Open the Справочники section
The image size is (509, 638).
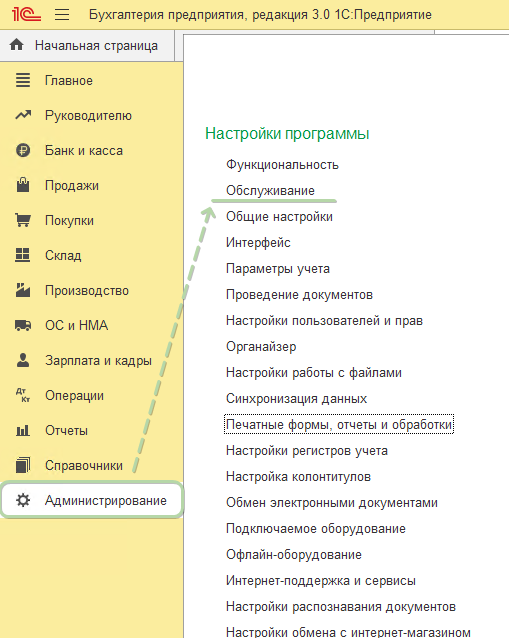point(84,465)
